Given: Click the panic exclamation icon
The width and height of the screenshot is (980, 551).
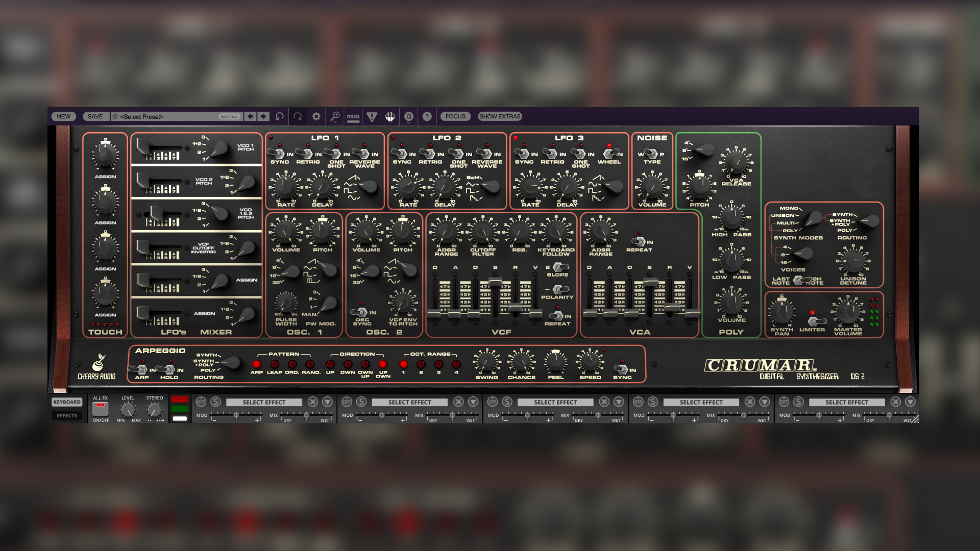Looking at the screenshot, I should point(371,116).
